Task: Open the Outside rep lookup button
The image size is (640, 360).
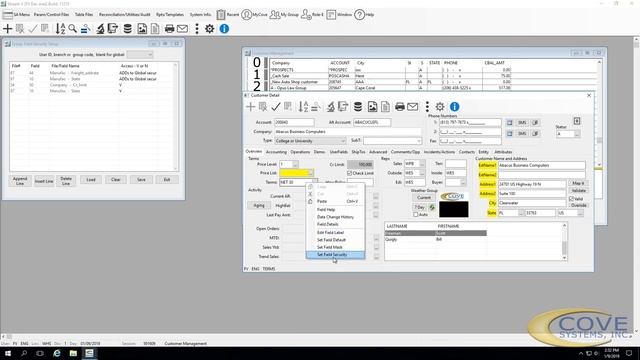Action: (422, 173)
